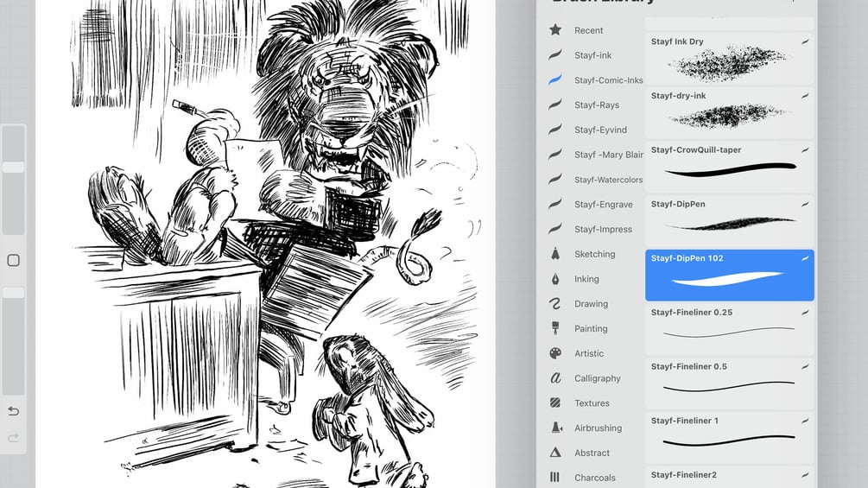Open the Stayf-Comic-Inks category label
This screenshot has height=488, width=868.
(608, 80)
